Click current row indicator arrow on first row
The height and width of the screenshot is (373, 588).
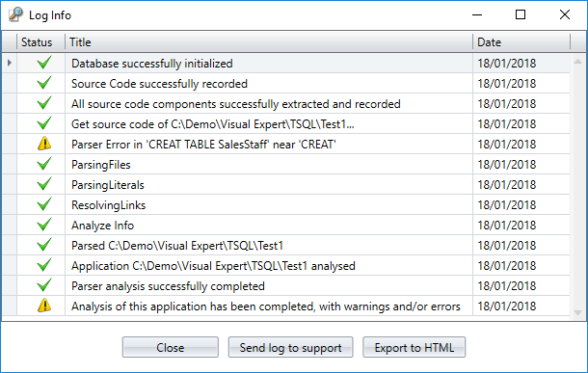point(10,63)
